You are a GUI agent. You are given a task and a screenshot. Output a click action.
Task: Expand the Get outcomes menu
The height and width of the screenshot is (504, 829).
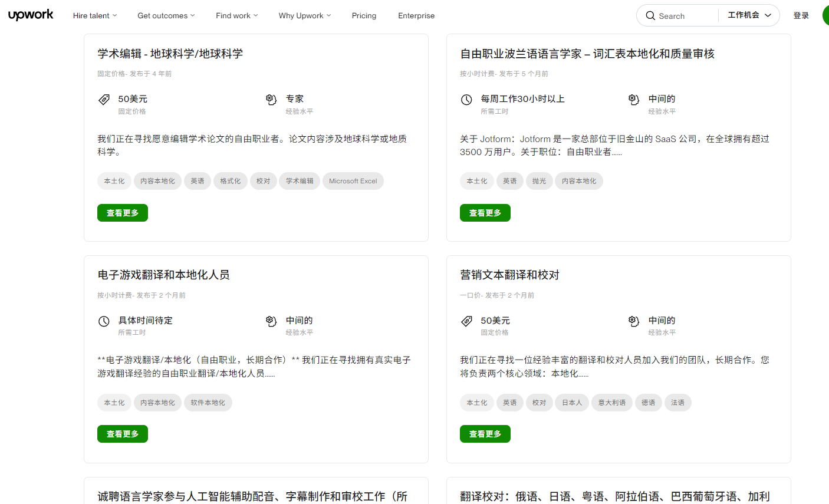[166, 16]
